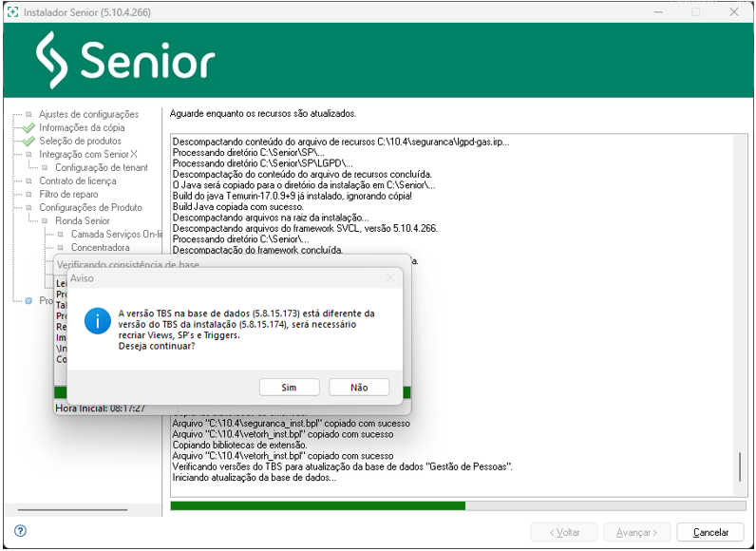Image resolution: width=756 pixels, height=551 pixels.
Task: Click 'Verificando consistência de base' window title
Action: [x=128, y=265]
